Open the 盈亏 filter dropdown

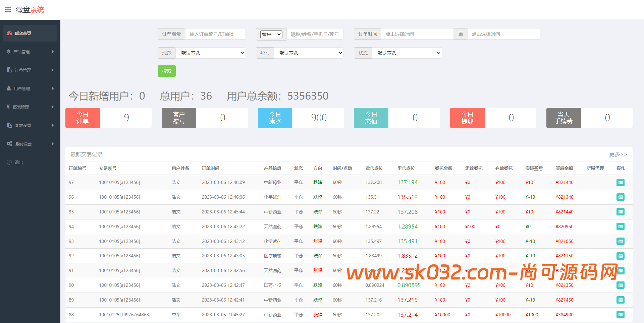coord(308,53)
